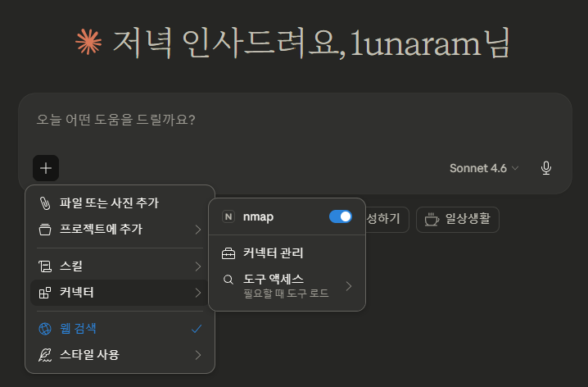Uncheck the 웹 검색 checkmark
The image size is (588, 387).
pyautogui.click(x=196, y=329)
